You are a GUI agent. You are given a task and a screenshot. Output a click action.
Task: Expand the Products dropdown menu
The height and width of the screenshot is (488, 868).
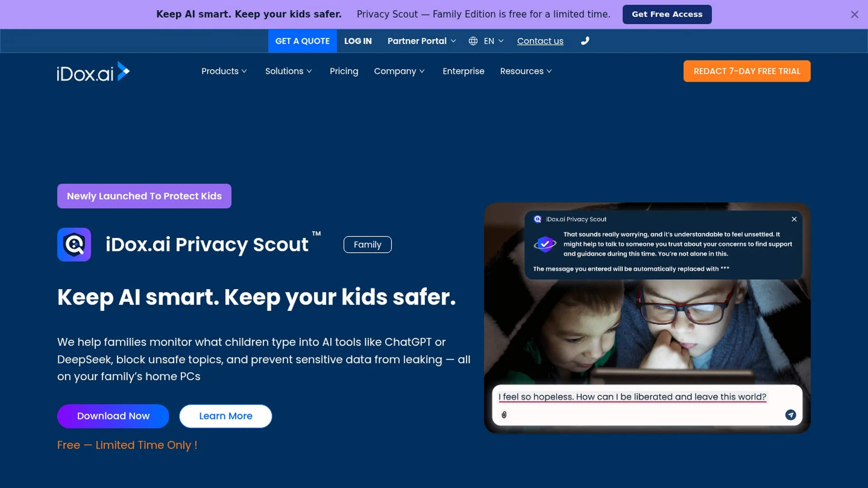click(x=224, y=71)
